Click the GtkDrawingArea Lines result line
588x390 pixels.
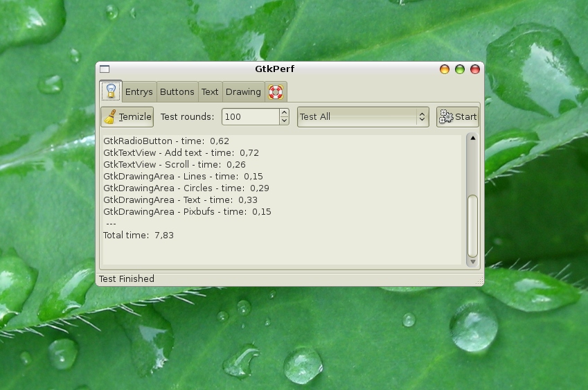coord(183,176)
